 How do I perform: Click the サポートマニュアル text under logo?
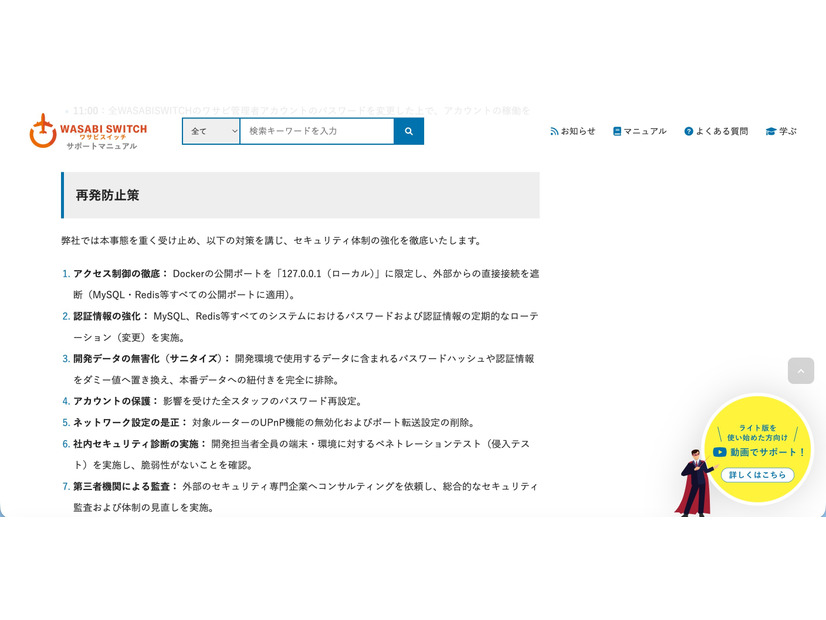click(102, 146)
